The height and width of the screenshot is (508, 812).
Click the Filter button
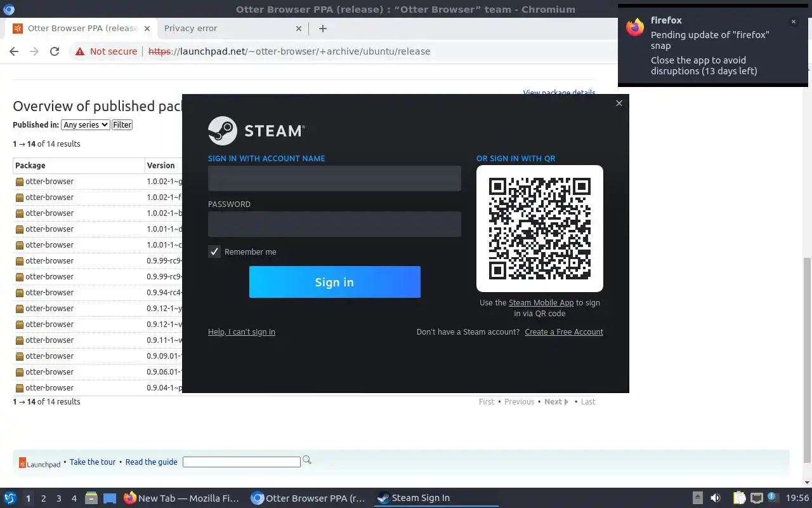tap(122, 125)
